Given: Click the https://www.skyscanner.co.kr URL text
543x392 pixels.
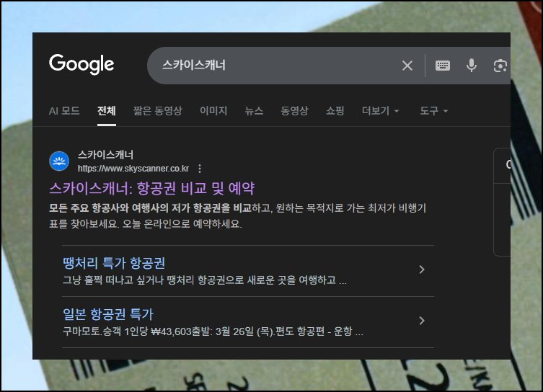Looking at the screenshot, I should pos(133,169).
